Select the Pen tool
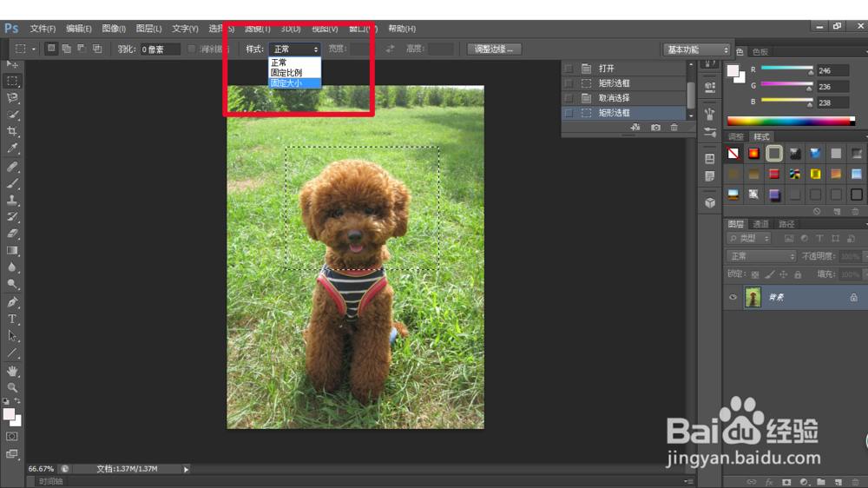The height and width of the screenshot is (488, 868). (x=12, y=302)
